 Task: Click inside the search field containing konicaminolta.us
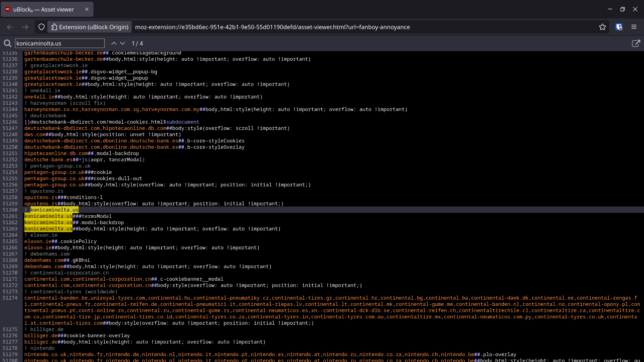60,43
